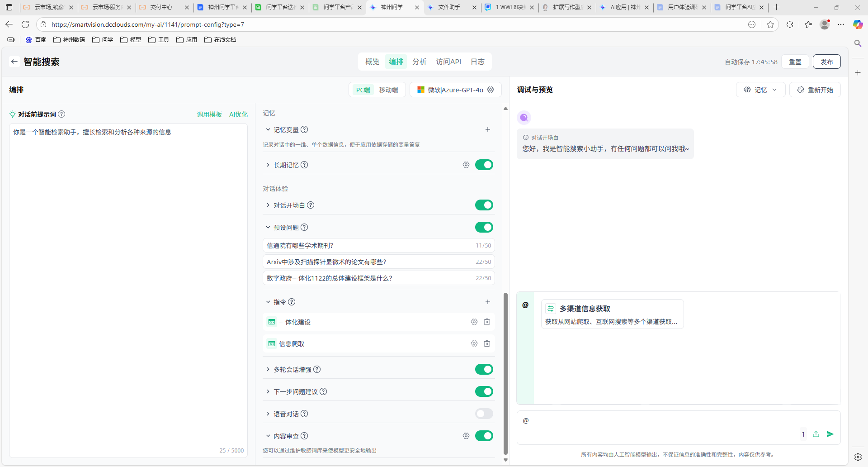Open the 百度 bookmark

[x=36, y=40]
